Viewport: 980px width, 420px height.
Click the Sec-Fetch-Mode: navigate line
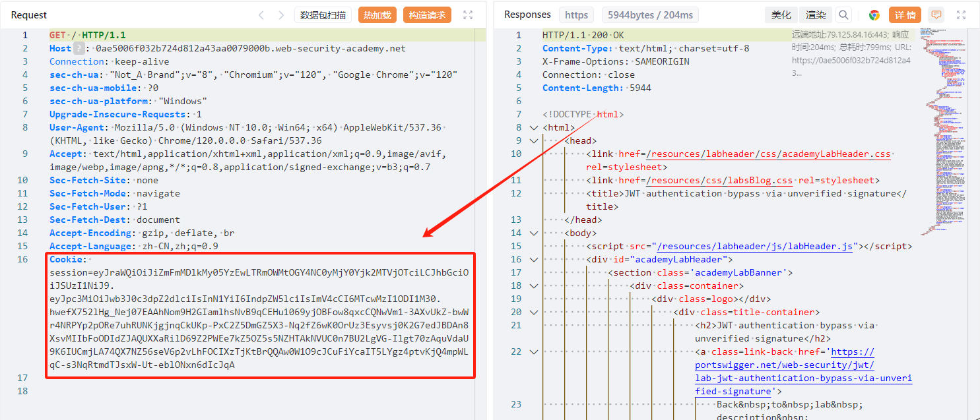click(x=114, y=193)
